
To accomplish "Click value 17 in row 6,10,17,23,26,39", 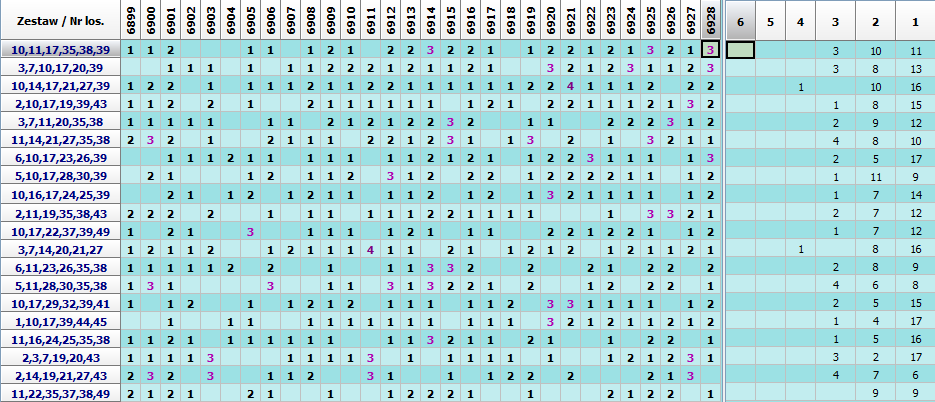I will (916, 159).
